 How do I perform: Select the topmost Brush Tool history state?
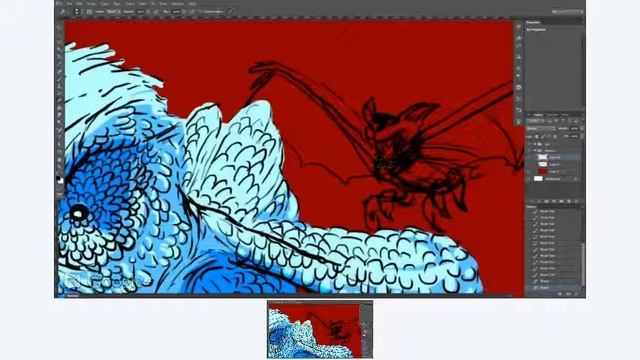click(x=553, y=211)
